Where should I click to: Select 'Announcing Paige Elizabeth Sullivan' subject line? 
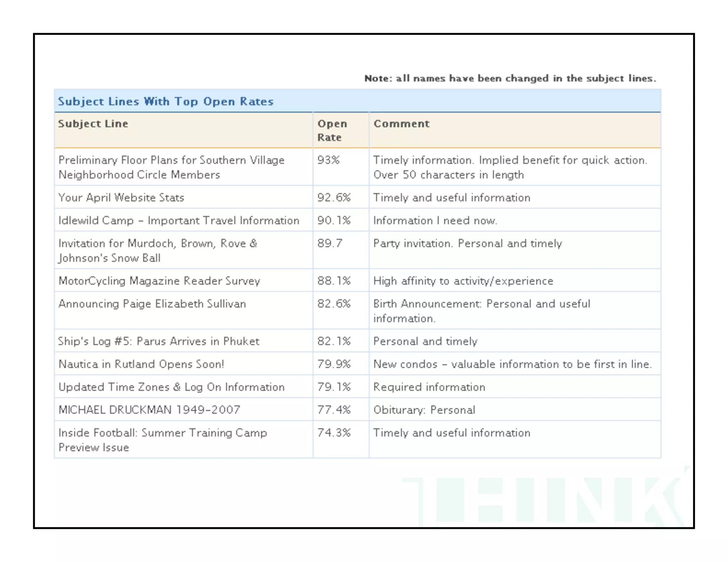click(152, 304)
